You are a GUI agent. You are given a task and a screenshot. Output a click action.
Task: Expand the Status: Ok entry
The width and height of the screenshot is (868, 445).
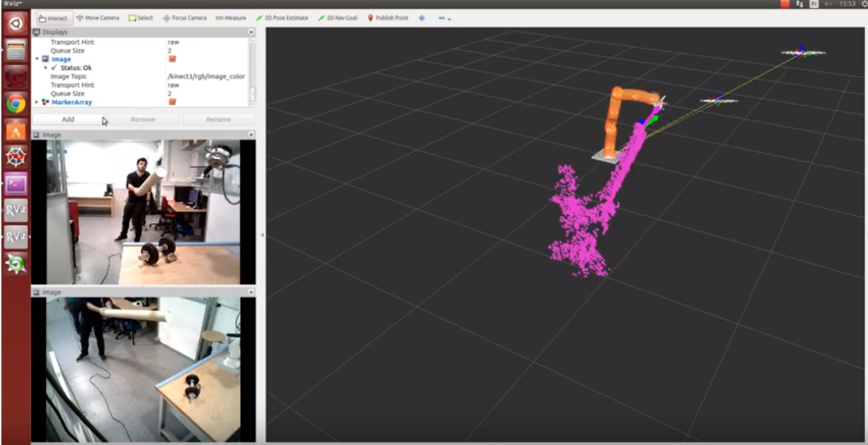(x=46, y=68)
